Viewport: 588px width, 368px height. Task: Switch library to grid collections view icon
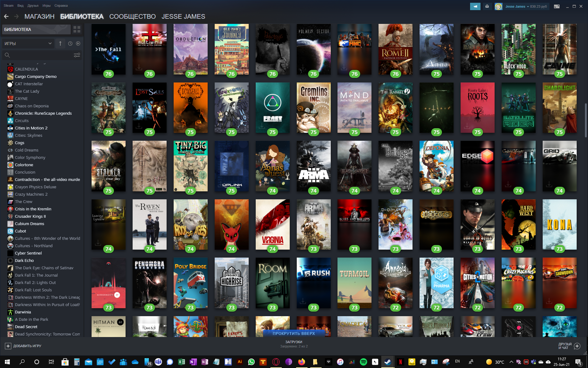coord(77,29)
